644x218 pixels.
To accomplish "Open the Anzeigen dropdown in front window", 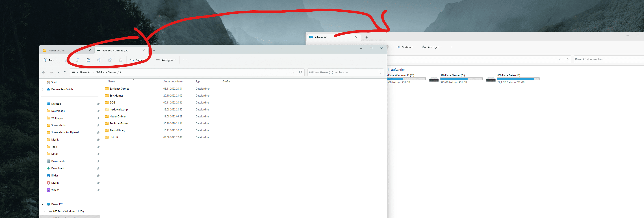I will pos(166,60).
